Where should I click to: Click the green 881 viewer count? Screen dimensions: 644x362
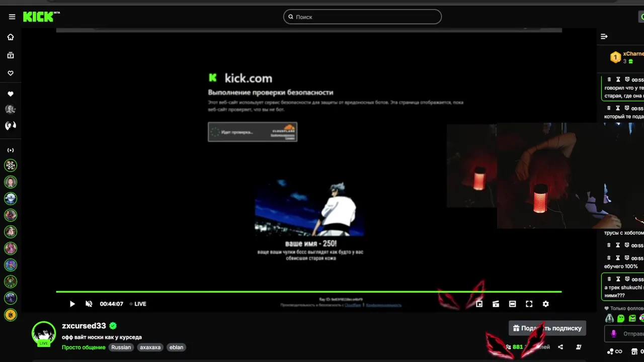518,347
